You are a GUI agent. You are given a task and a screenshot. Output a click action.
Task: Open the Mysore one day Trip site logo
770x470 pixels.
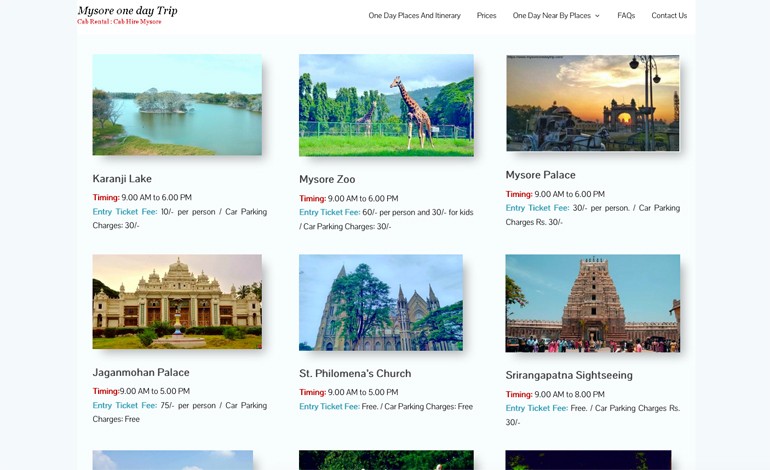128,10
